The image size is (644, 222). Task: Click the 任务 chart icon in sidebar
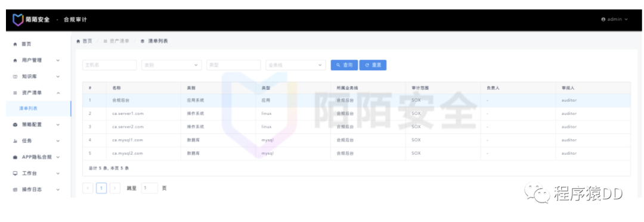coord(15,141)
